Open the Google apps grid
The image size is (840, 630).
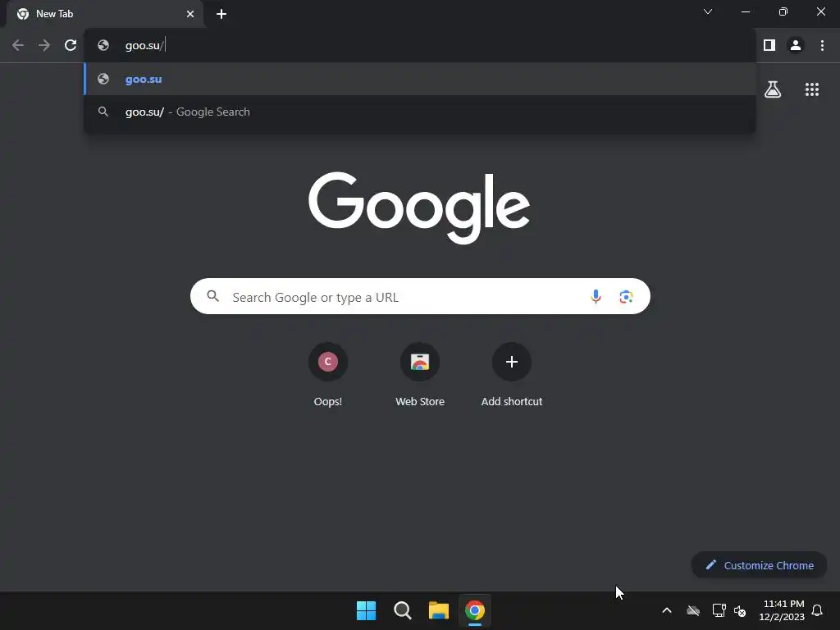pyautogui.click(x=811, y=89)
